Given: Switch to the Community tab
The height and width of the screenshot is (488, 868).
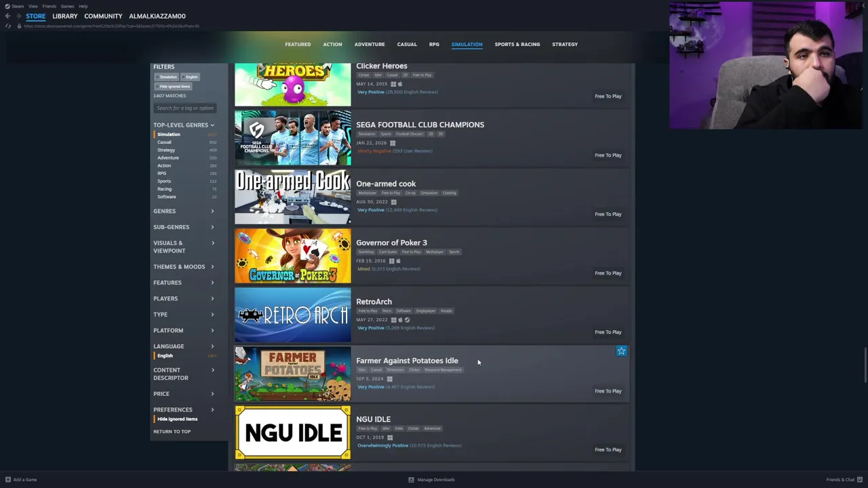Looking at the screenshot, I should 103,16.
